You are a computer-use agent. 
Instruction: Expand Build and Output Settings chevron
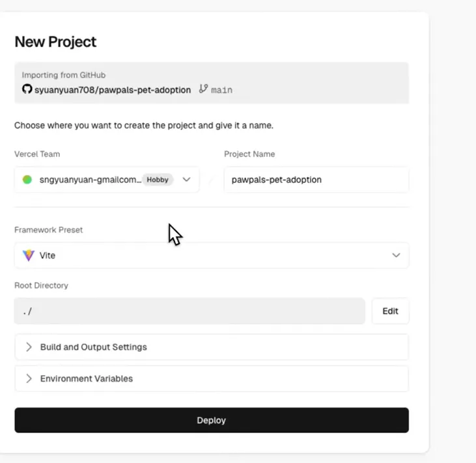coord(29,347)
